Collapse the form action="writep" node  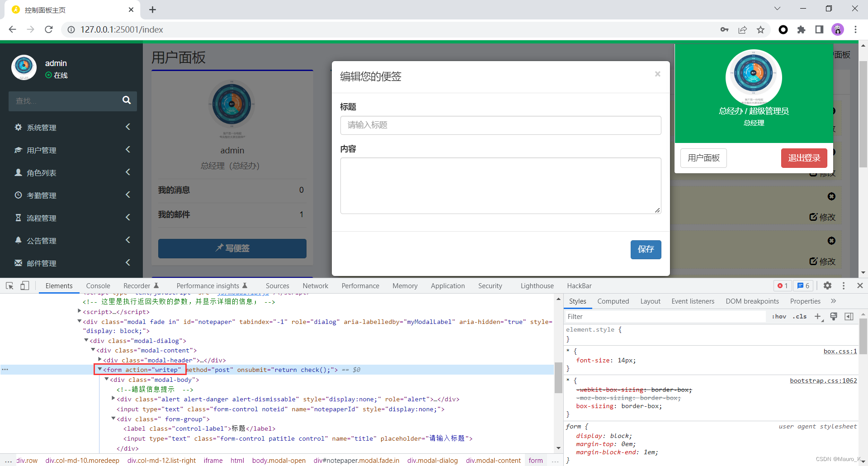tap(100, 369)
